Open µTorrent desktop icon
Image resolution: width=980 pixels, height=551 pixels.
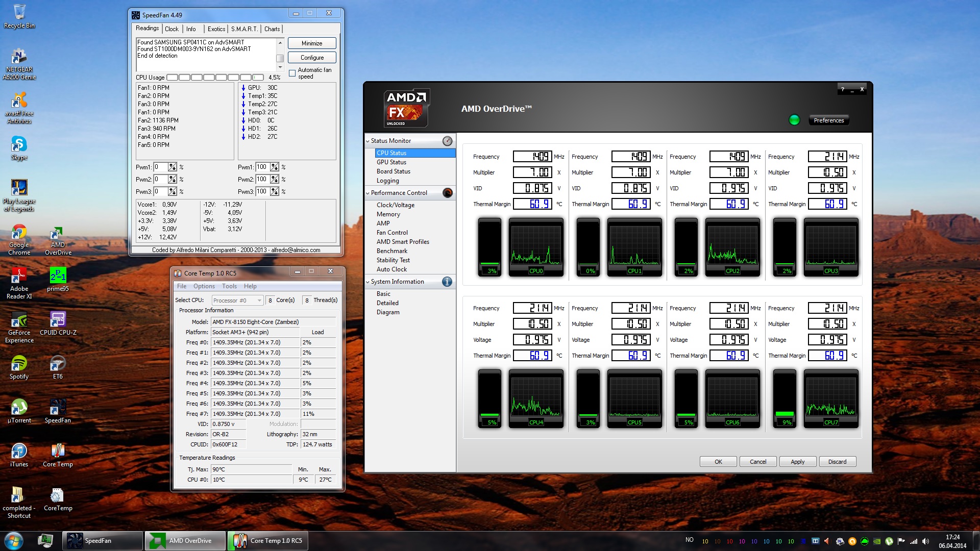pyautogui.click(x=19, y=411)
